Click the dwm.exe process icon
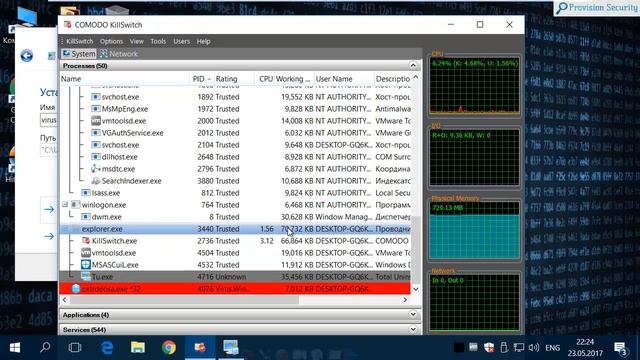This screenshot has width=640, height=360. 86,217
